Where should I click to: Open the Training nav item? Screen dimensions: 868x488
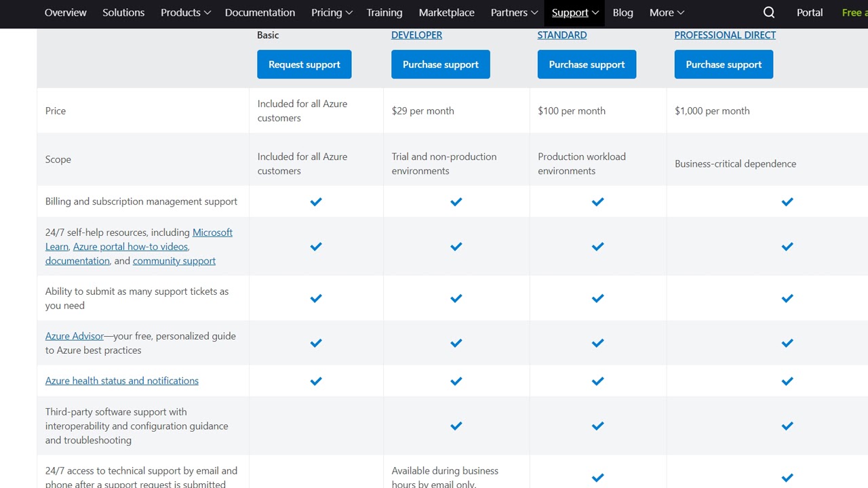[384, 12]
